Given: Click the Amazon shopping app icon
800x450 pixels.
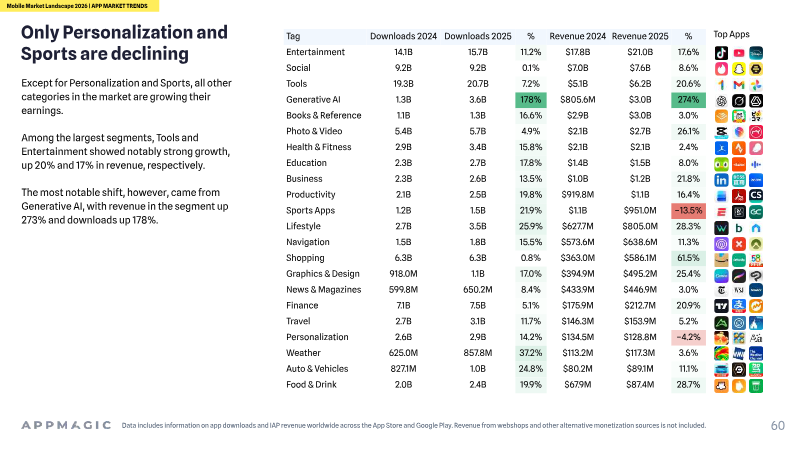Looking at the screenshot, I should 721,259.
